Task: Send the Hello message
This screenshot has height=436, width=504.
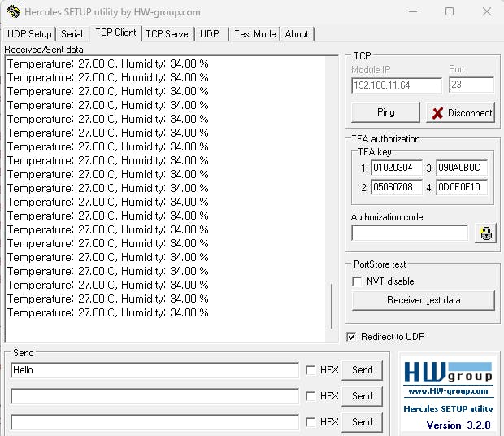Action: [x=363, y=370]
